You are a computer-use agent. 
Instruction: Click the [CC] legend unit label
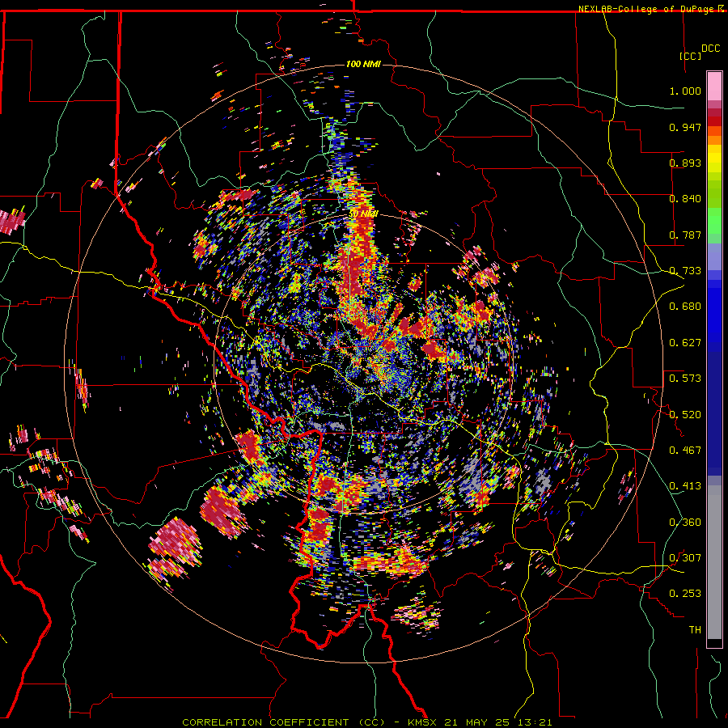(691, 56)
